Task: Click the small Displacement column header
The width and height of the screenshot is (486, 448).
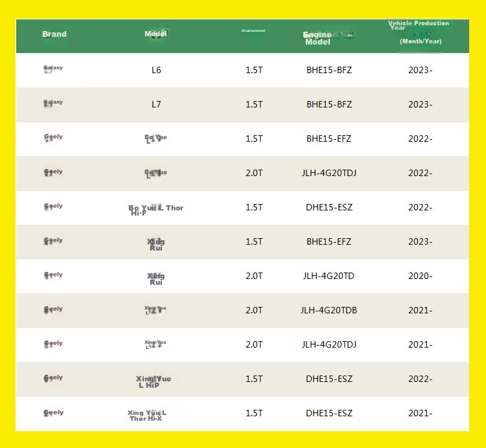Action: click(x=253, y=30)
